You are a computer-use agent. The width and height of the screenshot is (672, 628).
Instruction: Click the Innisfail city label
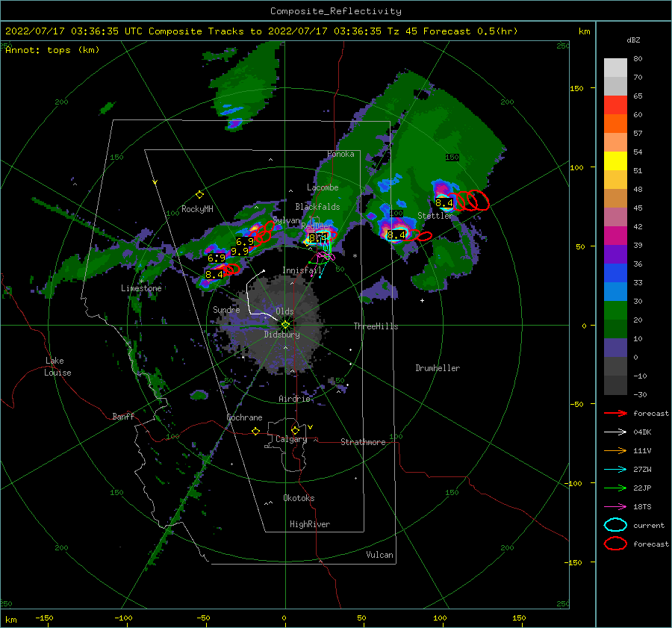click(302, 270)
